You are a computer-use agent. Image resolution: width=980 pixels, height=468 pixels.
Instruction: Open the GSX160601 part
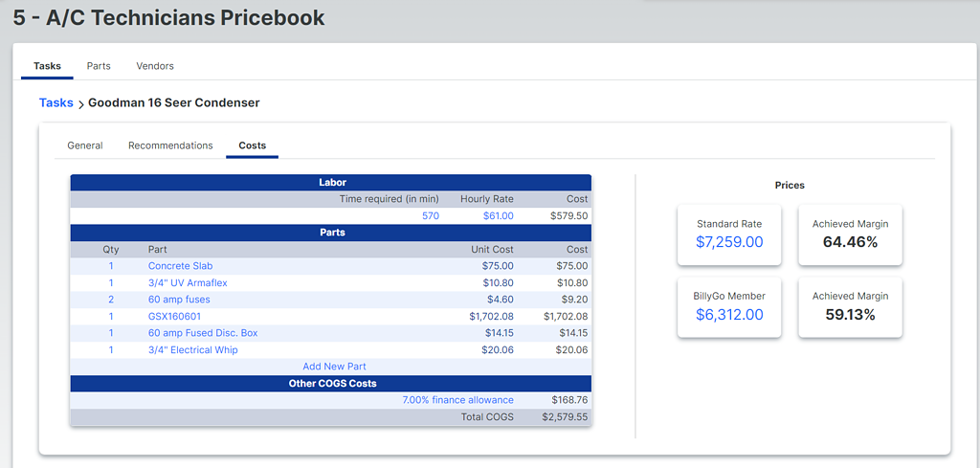click(x=174, y=316)
